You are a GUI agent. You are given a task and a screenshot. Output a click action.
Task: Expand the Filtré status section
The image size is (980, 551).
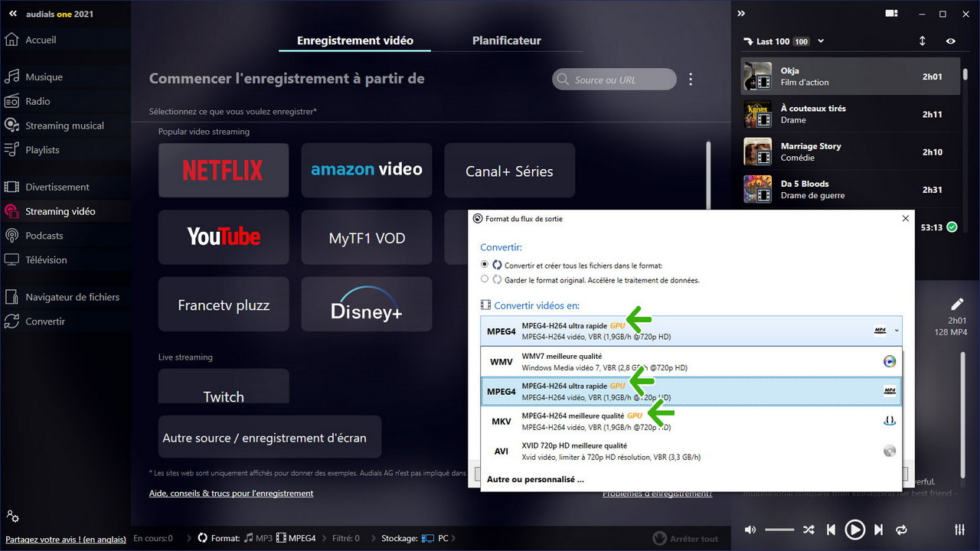(x=345, y=538)
